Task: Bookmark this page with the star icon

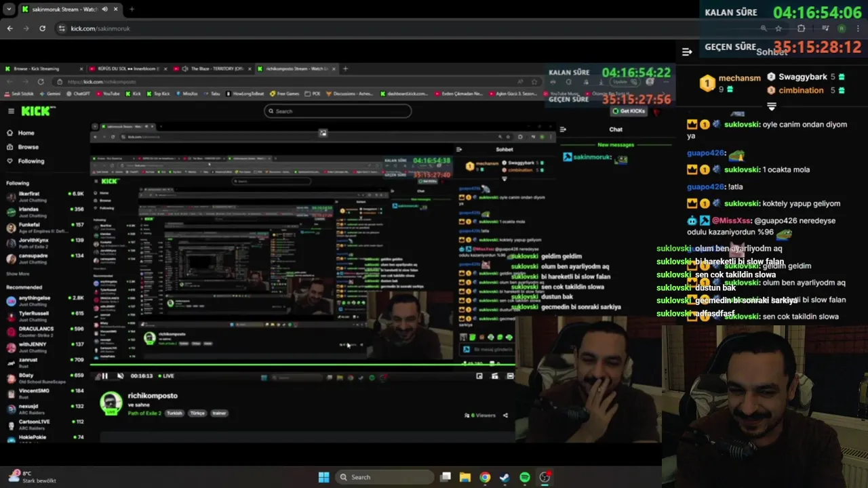Action: (778, 28)
